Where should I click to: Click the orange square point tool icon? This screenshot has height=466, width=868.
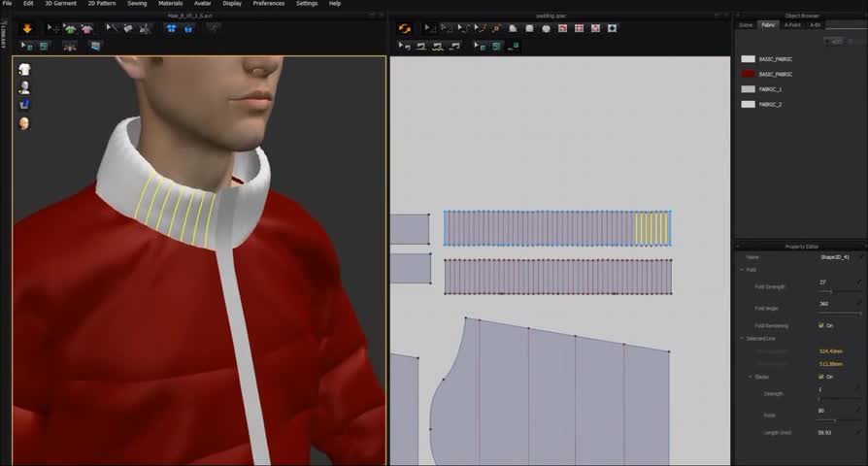coord(496,28)
